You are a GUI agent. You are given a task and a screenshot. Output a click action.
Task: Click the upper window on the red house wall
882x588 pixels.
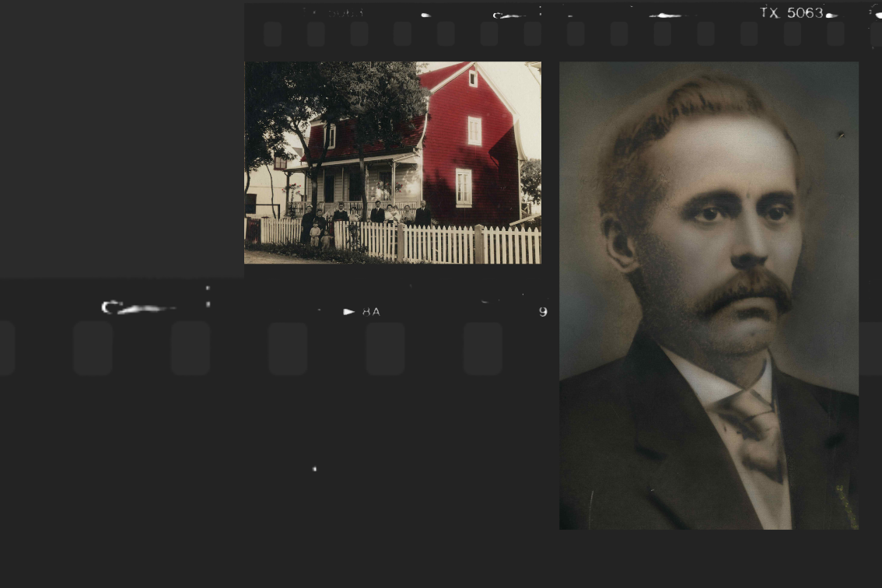(x=474, y=131)
